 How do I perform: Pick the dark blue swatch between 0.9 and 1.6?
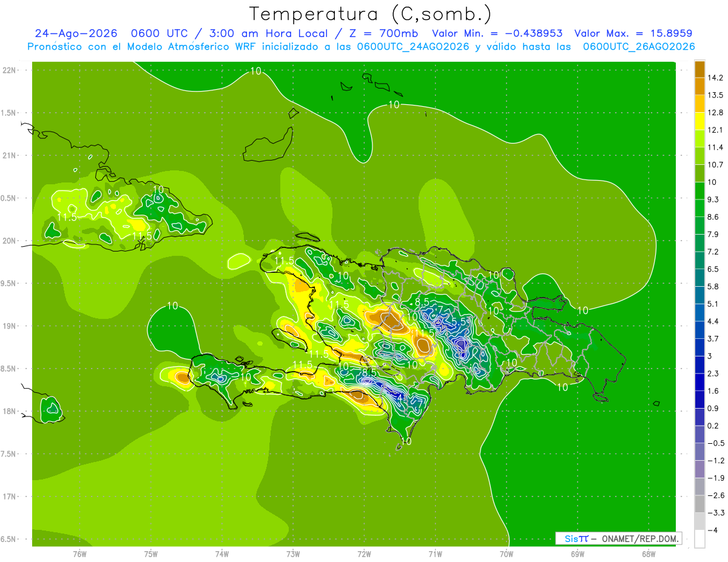coord(699,400)
